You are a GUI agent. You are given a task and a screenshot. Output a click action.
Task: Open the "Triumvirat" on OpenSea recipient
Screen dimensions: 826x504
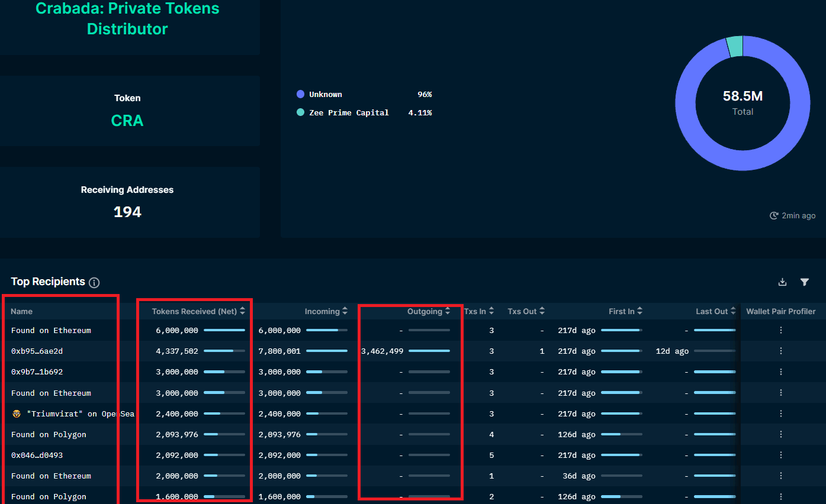81,414
